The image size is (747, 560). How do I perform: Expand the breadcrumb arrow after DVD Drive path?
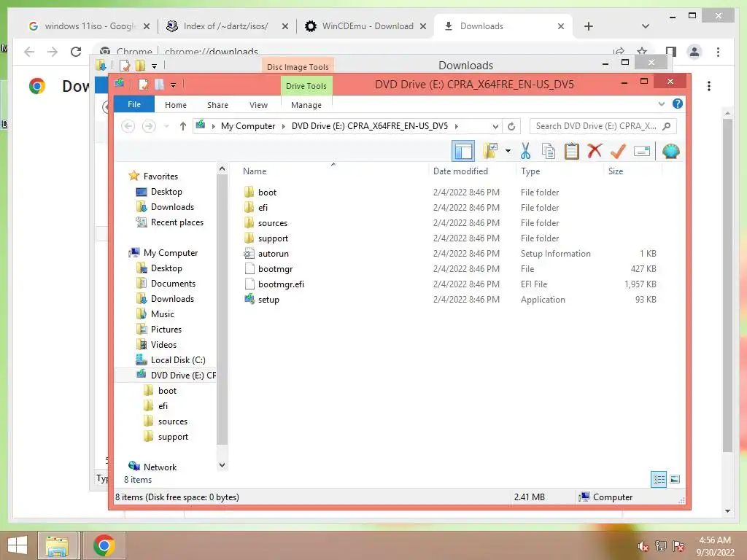pos(457,126)
